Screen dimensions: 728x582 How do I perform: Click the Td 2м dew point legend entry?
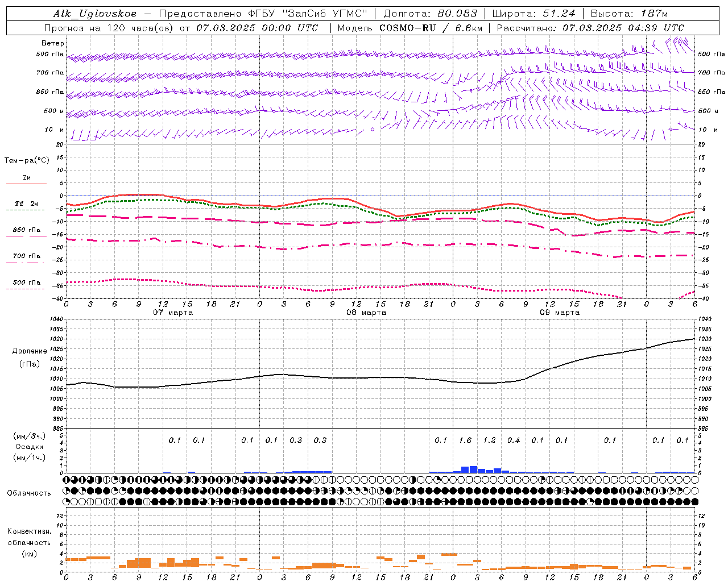pyautogui.click(x=26, y=203)
